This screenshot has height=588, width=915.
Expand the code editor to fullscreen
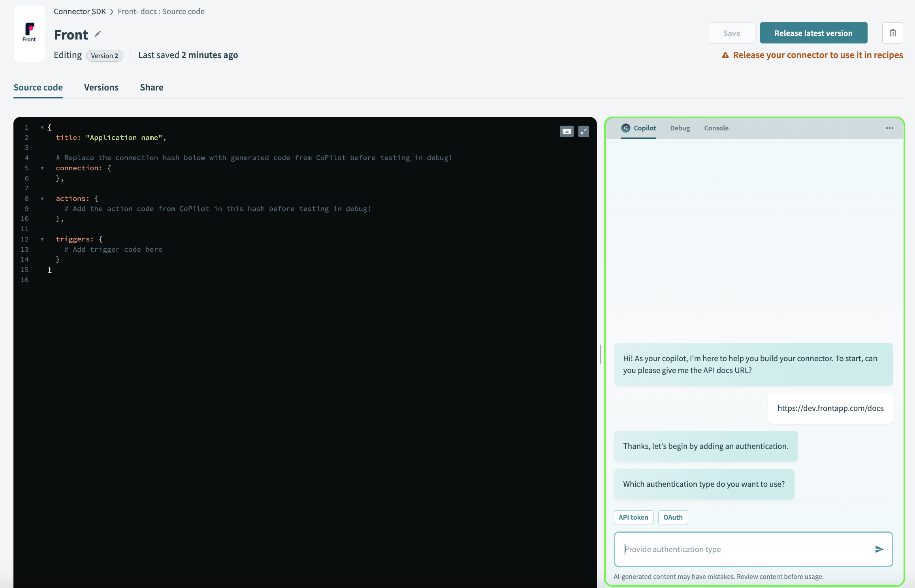point(584,131)
